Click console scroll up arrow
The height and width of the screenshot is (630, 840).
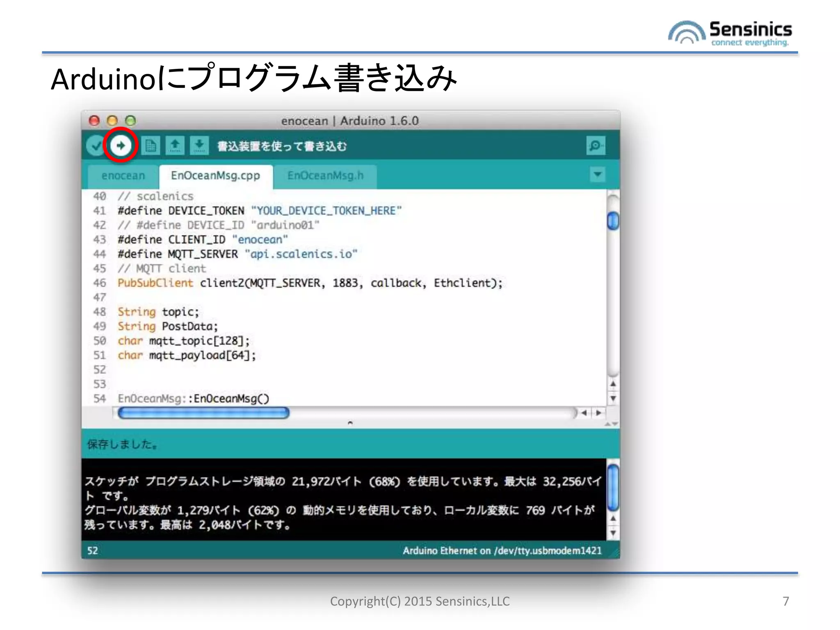613,518
